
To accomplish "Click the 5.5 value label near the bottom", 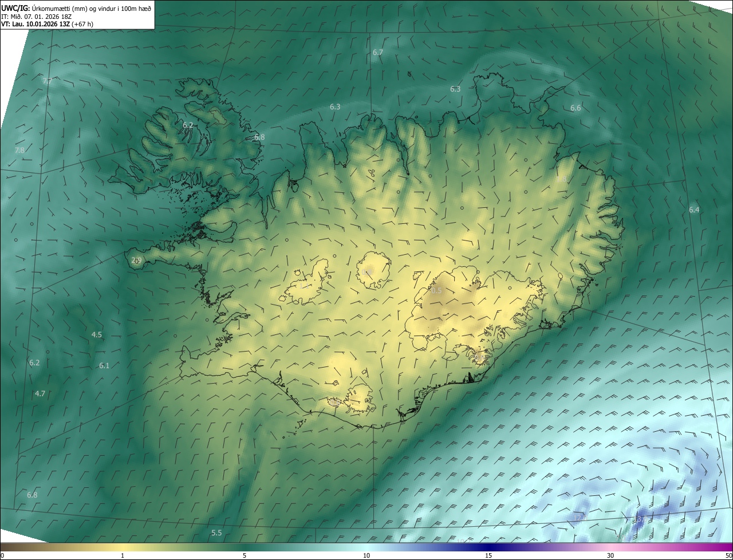I will 216,533.
